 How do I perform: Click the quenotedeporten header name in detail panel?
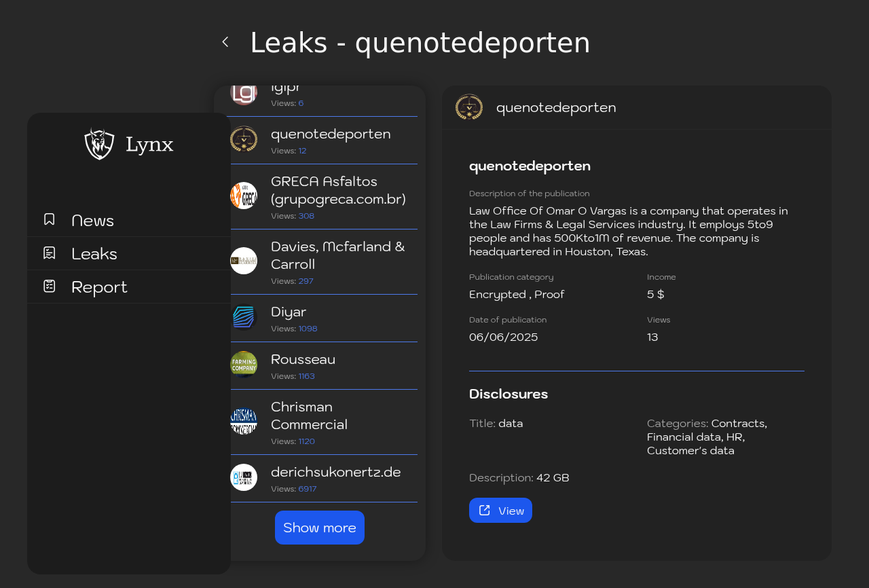[x=556, y=107]
